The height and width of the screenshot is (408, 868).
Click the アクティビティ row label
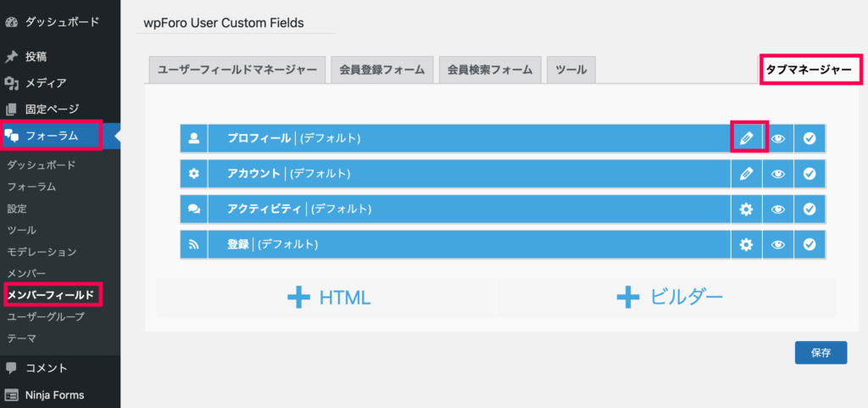click(265, 210)
